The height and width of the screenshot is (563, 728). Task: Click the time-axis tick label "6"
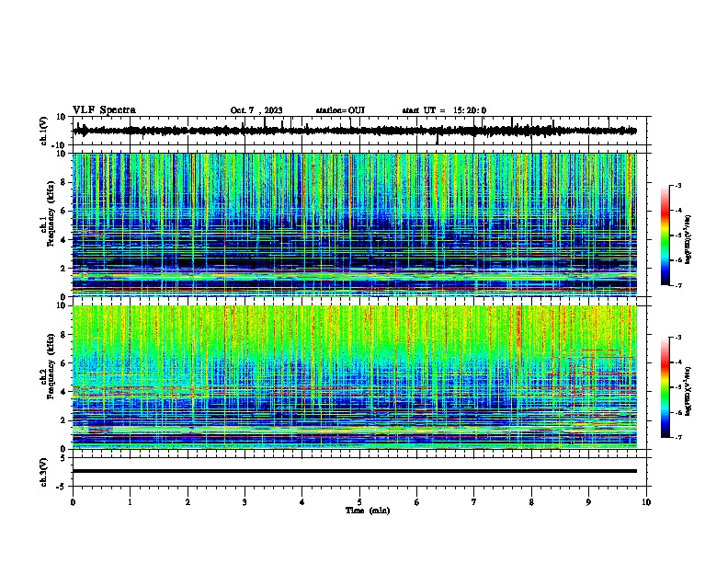(416, 502)
